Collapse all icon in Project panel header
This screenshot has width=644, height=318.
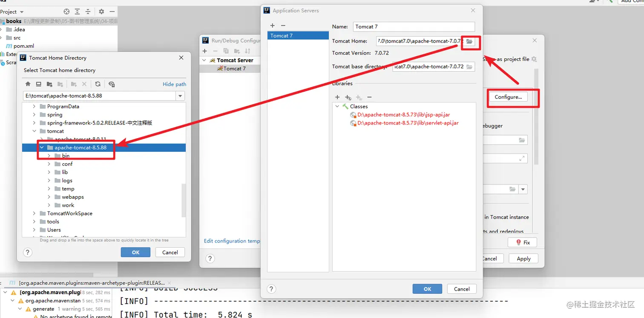point(88,12)
